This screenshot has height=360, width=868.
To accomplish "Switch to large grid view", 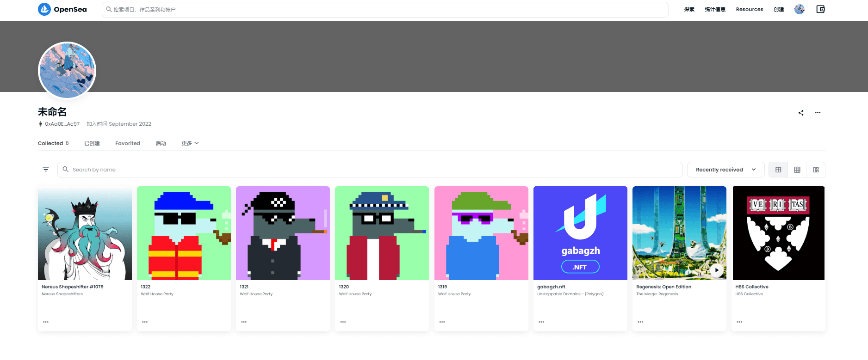I will [x=778, y=170].
